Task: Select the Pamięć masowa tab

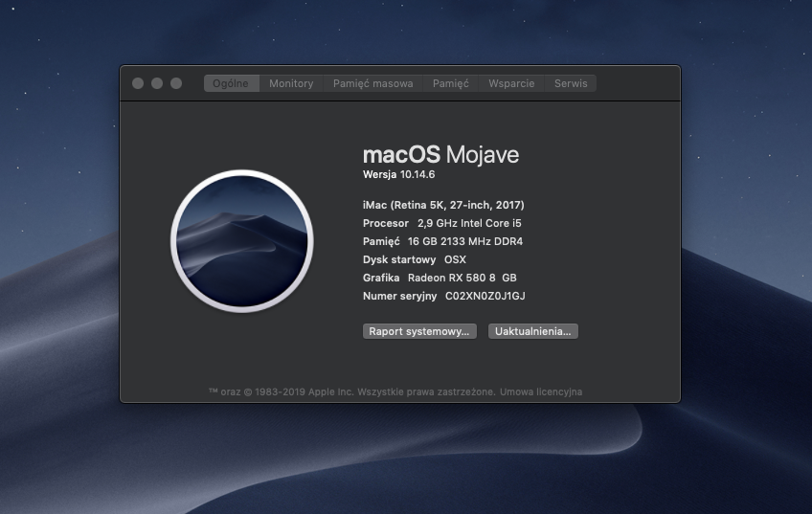Action: tap(372, 83)
